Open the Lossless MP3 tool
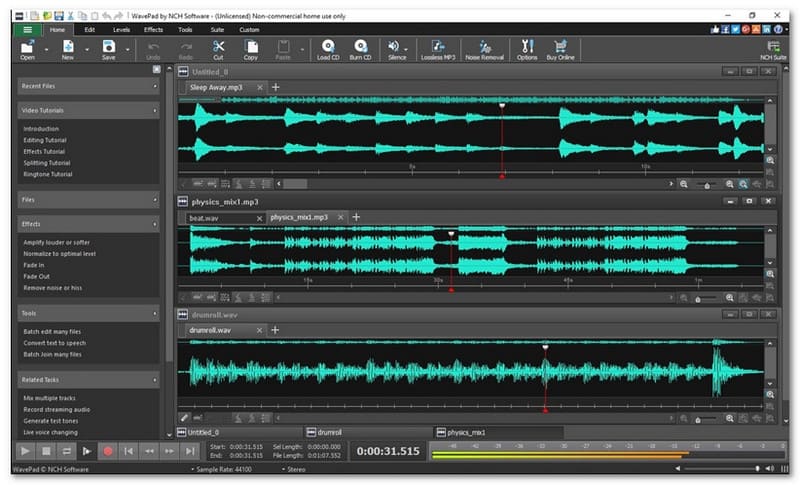800x485 pixels. tap(438, 49)
